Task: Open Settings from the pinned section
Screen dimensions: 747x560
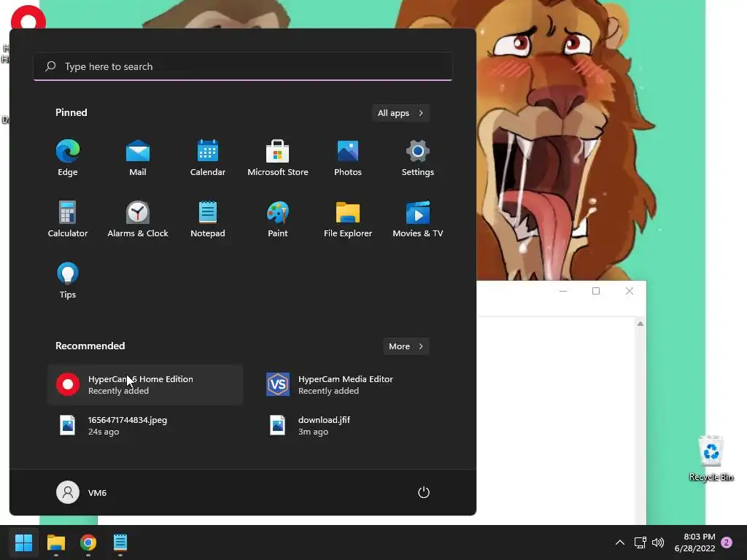Action: (x=418, y=158)
